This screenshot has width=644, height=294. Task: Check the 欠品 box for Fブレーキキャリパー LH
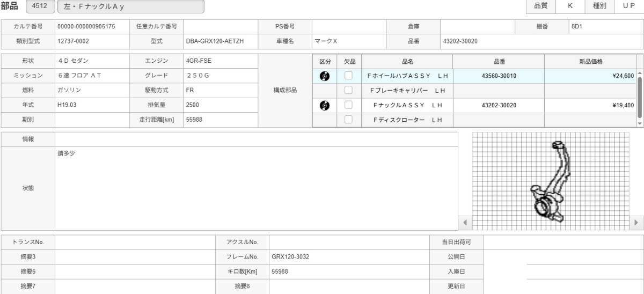[x=348, y=90]
